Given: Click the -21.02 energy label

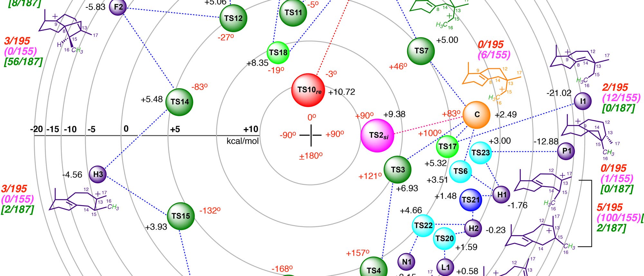Looking at the screenshot, I should (x=559, y=93).
